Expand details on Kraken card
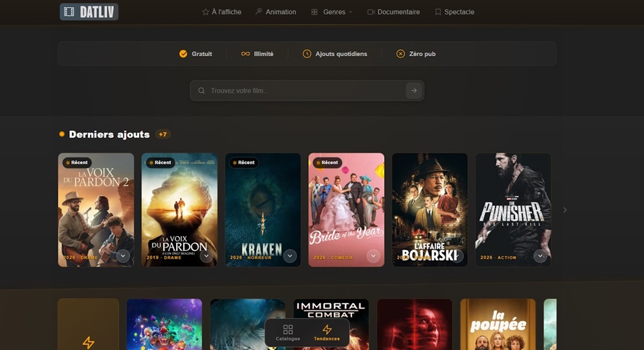Viewport: 644px width, 350px height. pyautogui.click(x=290, y=256)
